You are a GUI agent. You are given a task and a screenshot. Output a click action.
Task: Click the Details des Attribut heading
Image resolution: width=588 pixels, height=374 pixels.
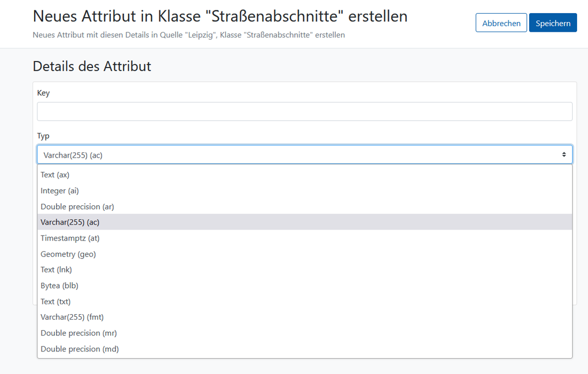pyautogui.click(x=92, y=66)
